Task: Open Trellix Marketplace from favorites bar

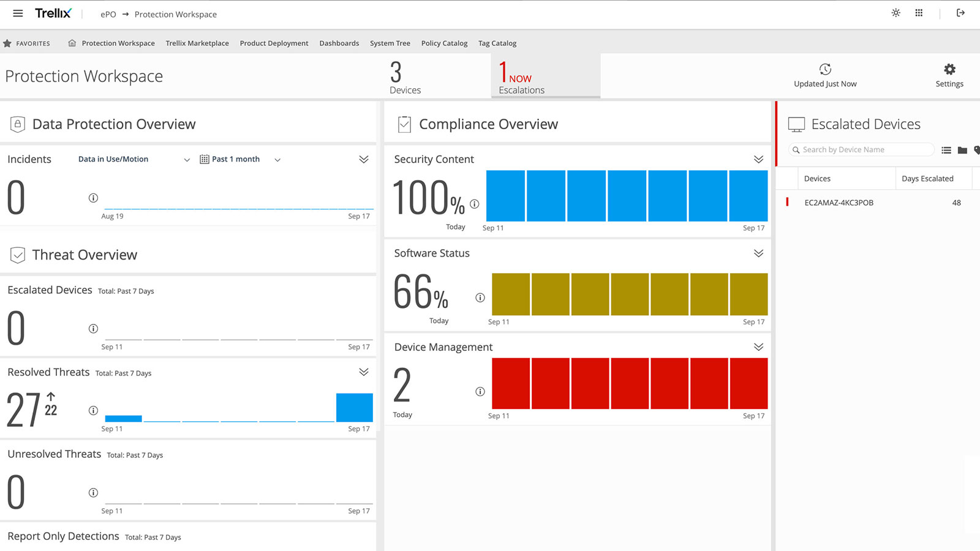Action: (x=197, y=43)
